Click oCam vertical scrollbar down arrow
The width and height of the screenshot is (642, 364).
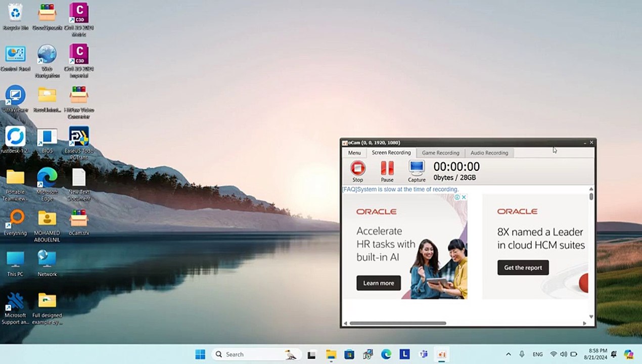click(x=591, y=317)
